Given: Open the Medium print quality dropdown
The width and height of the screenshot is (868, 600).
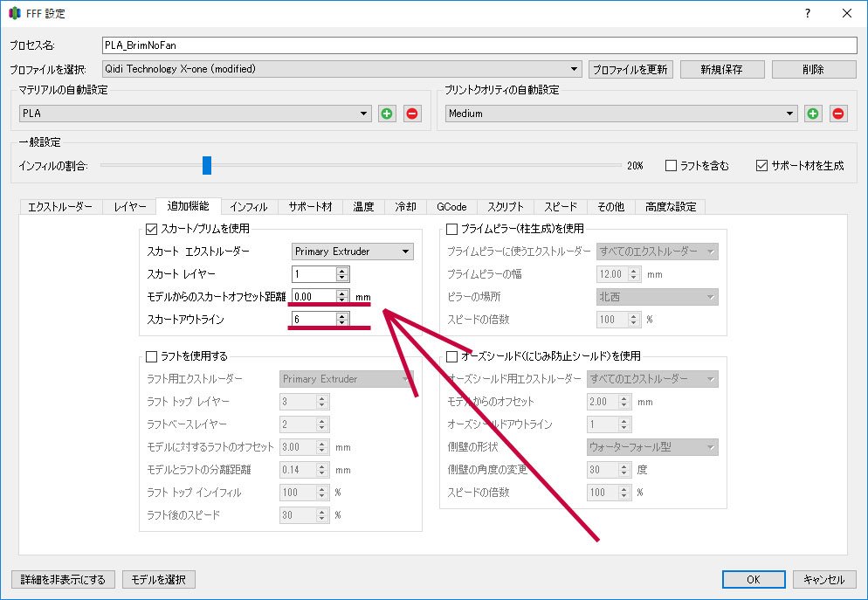Looking at the screenshot, I should click(622, 114).
